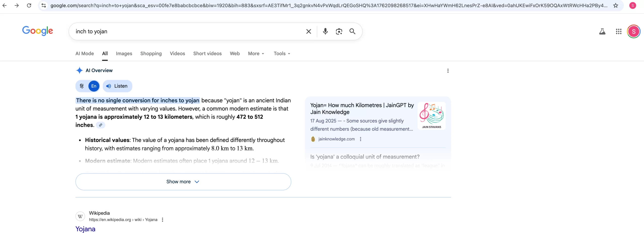
Task: Click into the search input field
Action: coord(186,31)
